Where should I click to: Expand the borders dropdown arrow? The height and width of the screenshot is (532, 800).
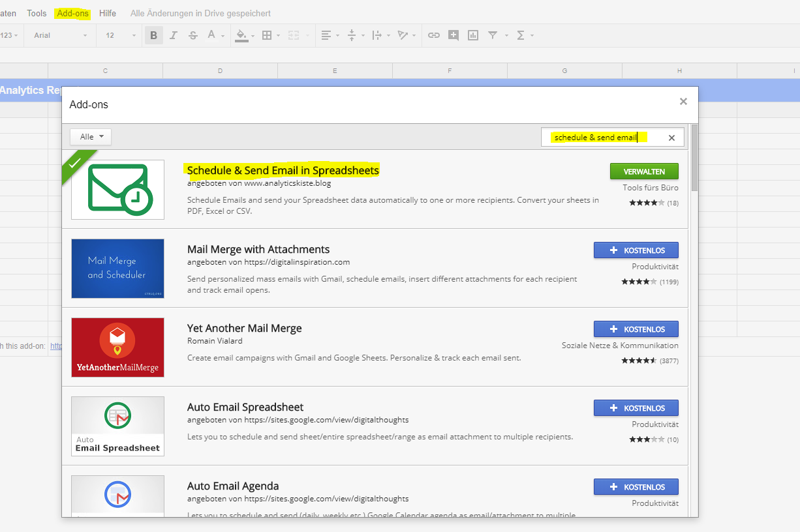click(x=279, y=36)
